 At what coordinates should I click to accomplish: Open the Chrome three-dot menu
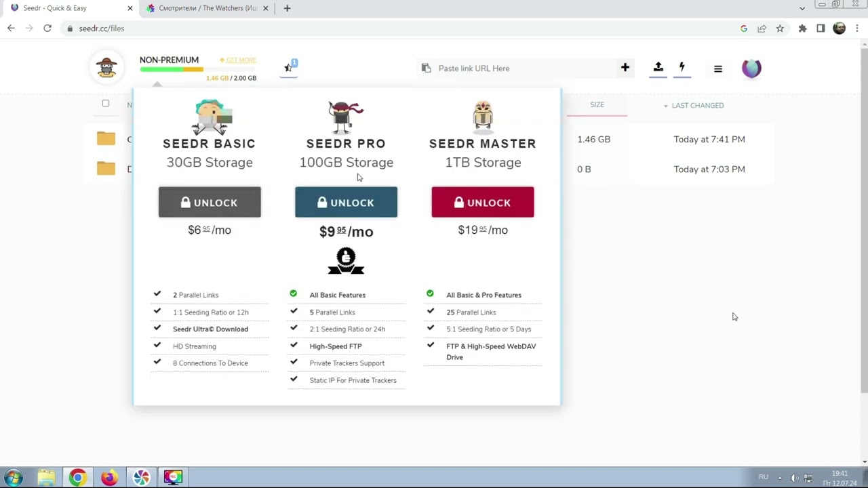click(x=858, y=28)
